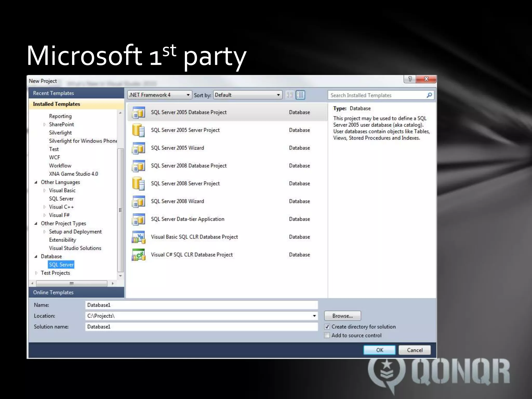Viewport: 532px width, 399px height.
Task: Select SQL Server 2005 Wizard template name
Action: tap(177, 148)
